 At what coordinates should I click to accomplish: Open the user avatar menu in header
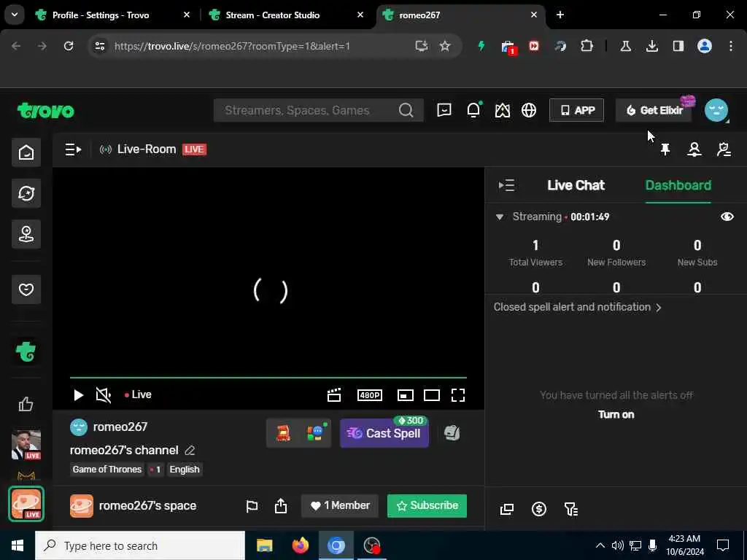click(716, 110)
